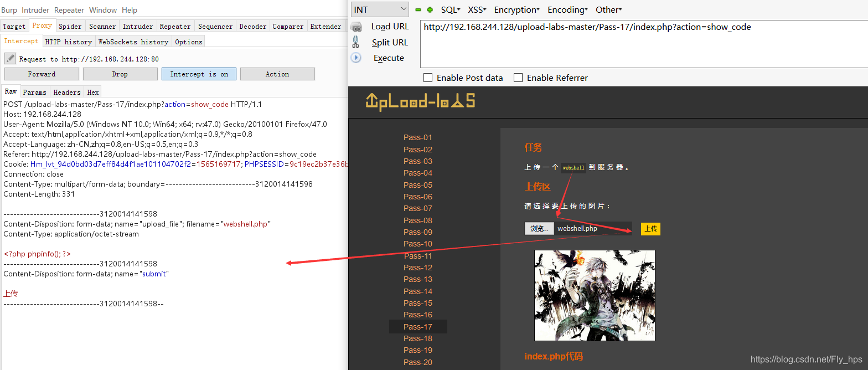Open the Burp menu

9,10
